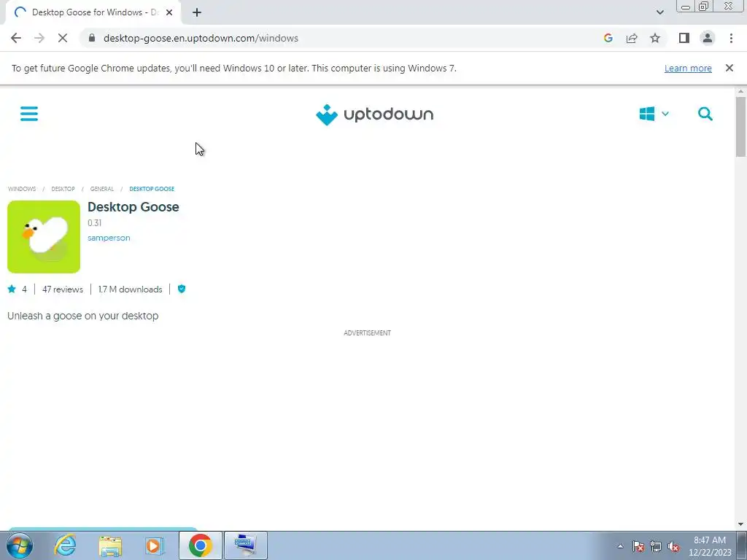Open the Windows Start menu

[x=20, y=545]
